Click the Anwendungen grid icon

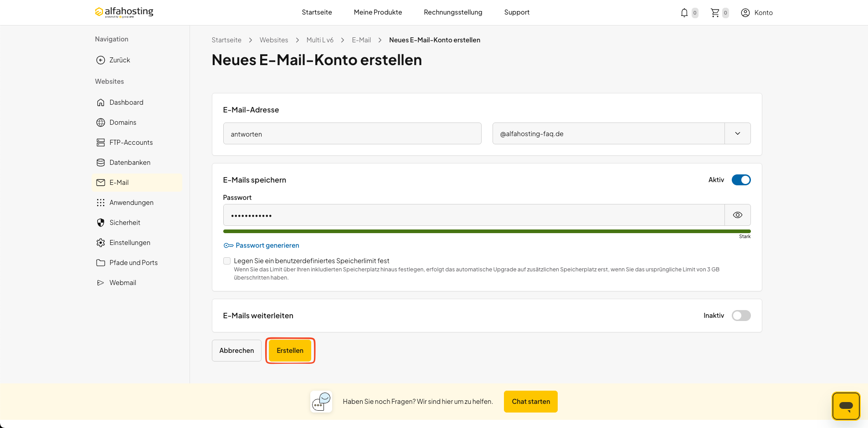(101, 203)
